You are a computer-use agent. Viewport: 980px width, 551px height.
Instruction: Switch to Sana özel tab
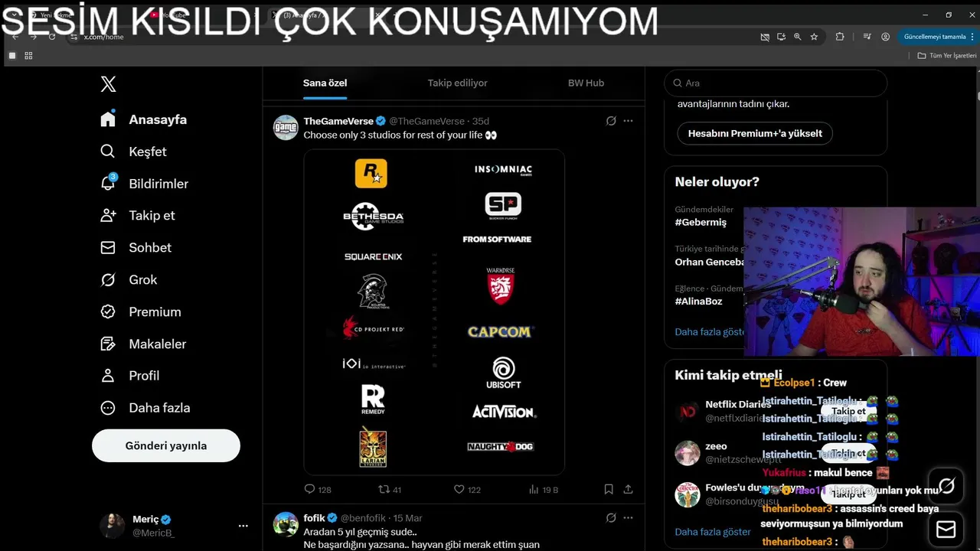coord(325,83)
